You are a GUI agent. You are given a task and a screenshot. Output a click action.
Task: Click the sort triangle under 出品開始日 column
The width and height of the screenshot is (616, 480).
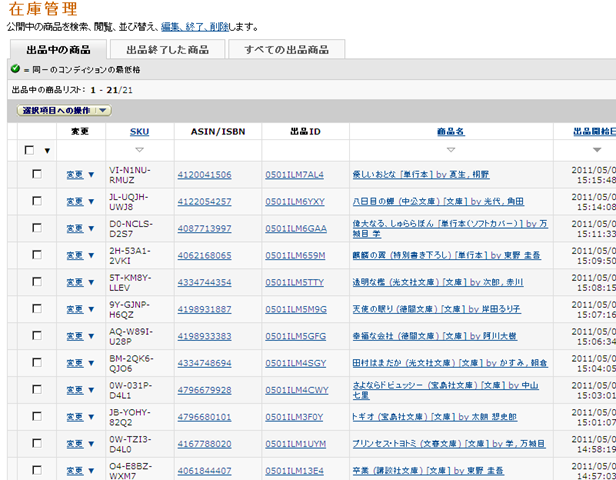(x=596, y=150)
